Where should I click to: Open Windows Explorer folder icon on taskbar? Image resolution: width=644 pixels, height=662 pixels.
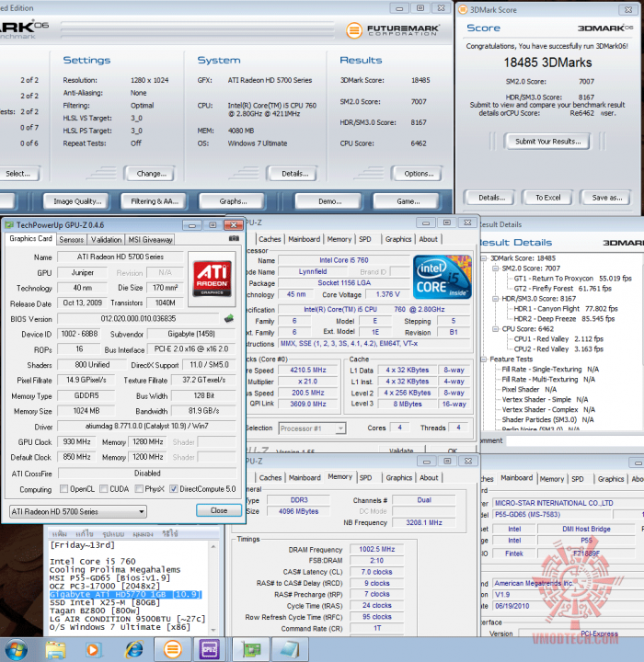(x=56, y=650)
